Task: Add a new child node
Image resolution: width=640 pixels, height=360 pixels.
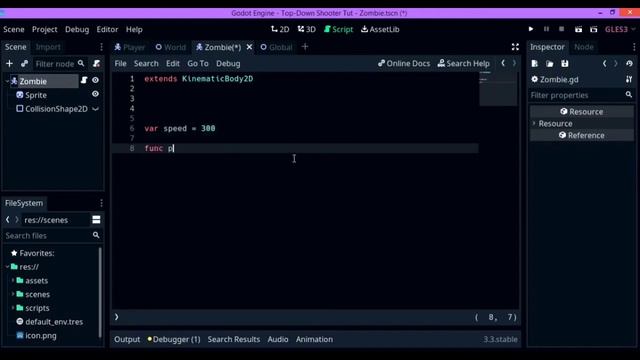Action: tap(9, 64)
